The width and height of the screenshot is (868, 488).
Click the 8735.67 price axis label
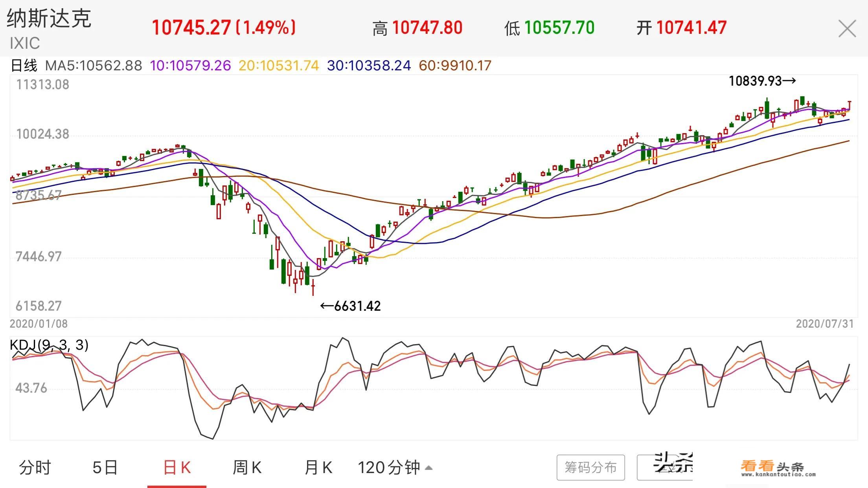coord(39,195)
